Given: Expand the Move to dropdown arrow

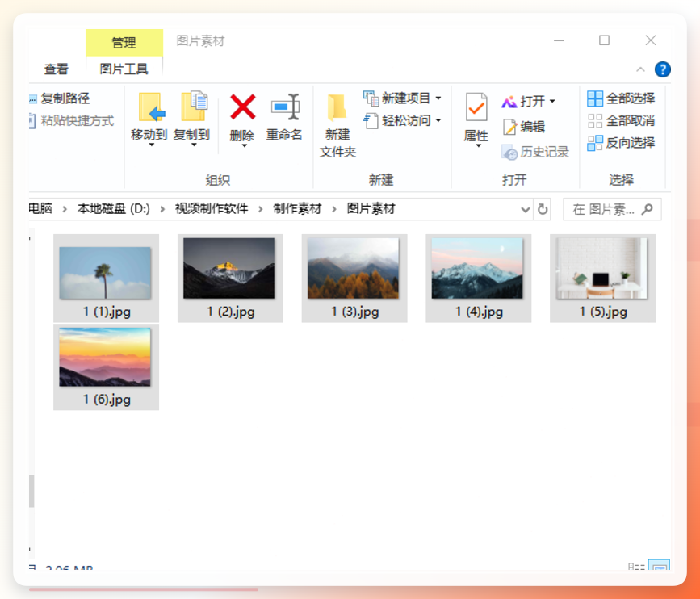Looking at the screenshot, I should [151, 145].
